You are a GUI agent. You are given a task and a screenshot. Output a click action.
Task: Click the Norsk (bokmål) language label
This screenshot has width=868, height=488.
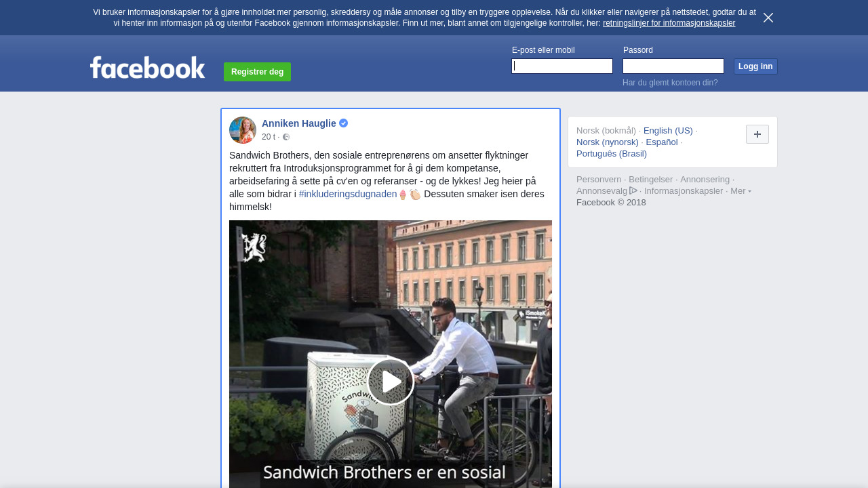(606, 131)
